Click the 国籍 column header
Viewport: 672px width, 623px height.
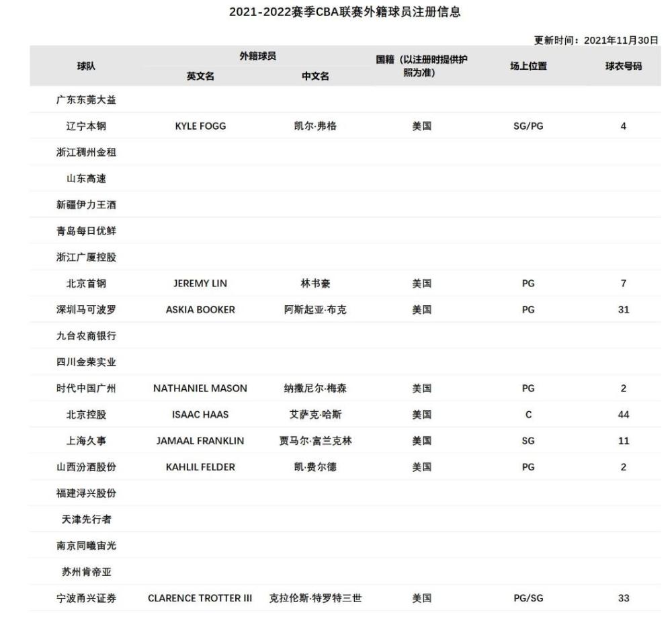pos(421,66)
